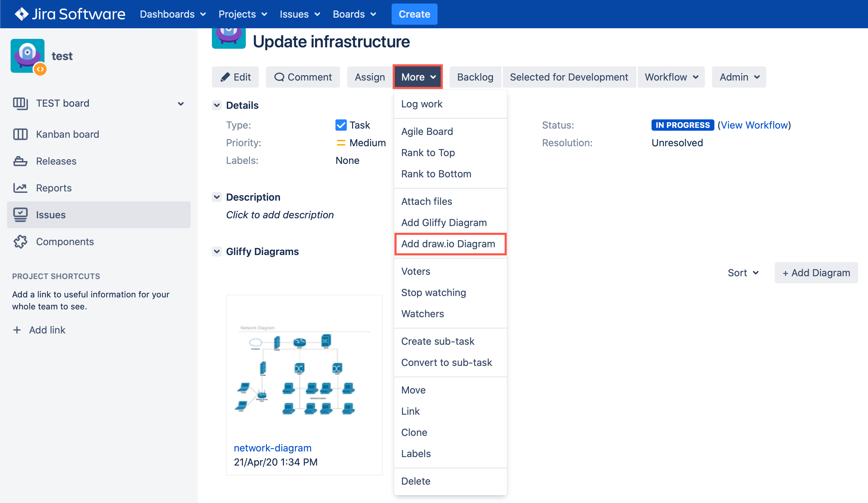868x503 pixels.
Task: Open the Sort dropdown
Action: (x=743, y=273)
